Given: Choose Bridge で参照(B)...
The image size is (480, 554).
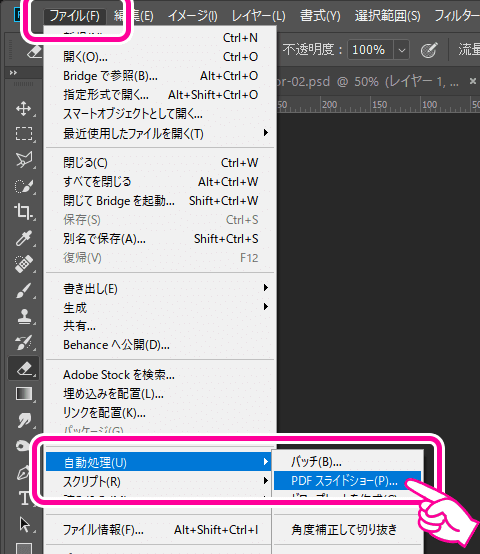Looking at the screenshot, I should (160, 76).
